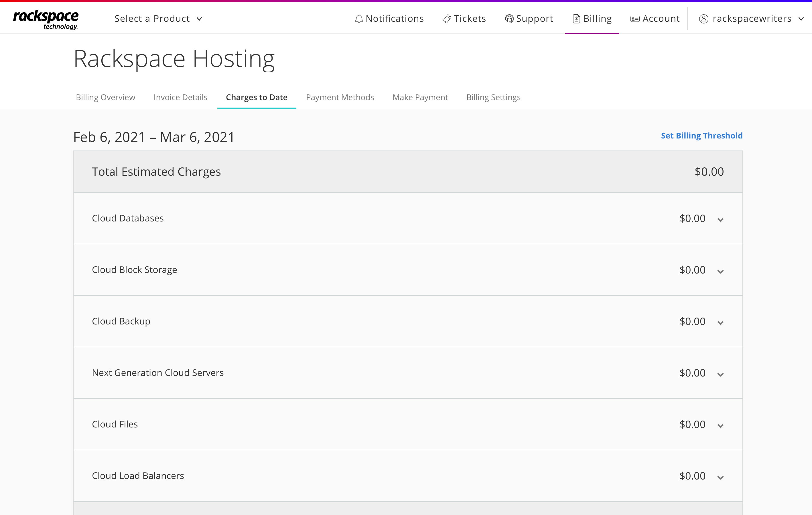Open Notifications via the bell icon
The image size is (812, 515).
coord(359,19)
